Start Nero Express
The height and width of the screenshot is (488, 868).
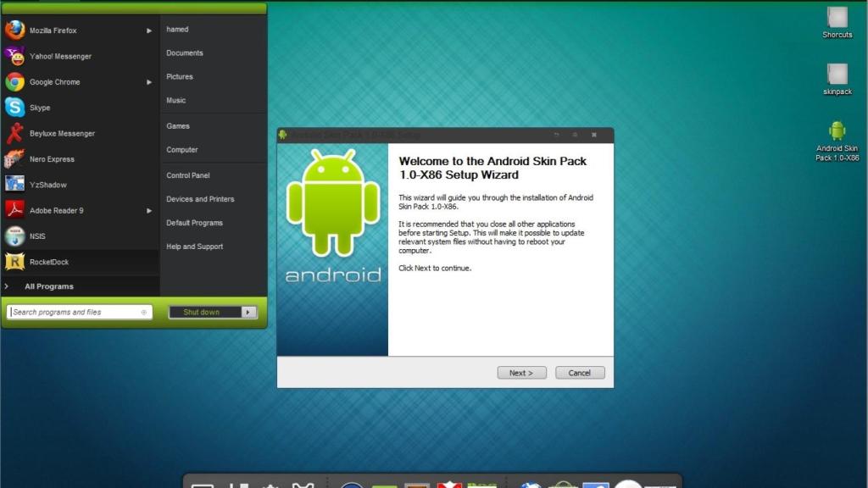click(x=53, y=158)
